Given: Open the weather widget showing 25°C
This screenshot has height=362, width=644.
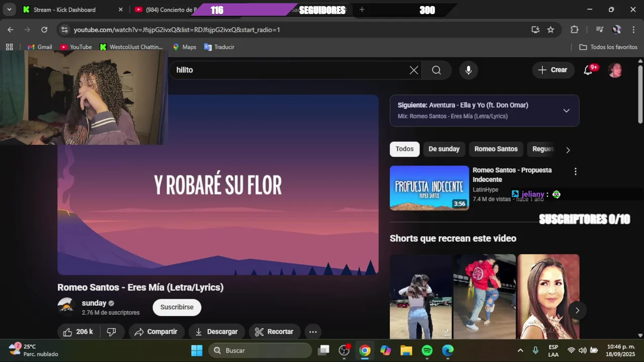Looking at the screenshot, I should click(x=34, y=350).
